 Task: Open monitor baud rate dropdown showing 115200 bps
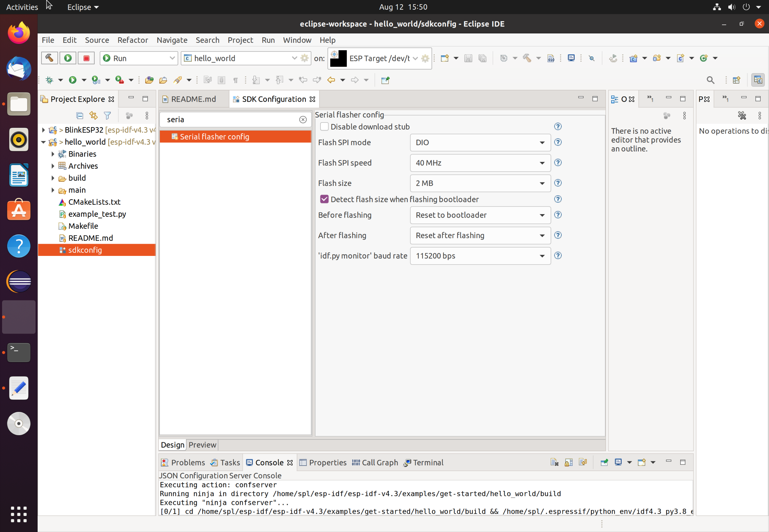point(480,256)
